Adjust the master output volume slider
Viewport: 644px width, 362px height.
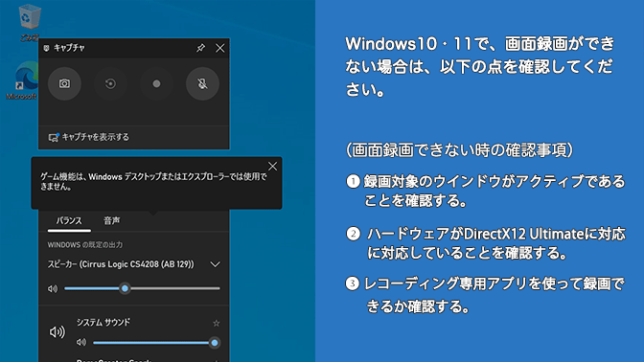coord(142,288)
